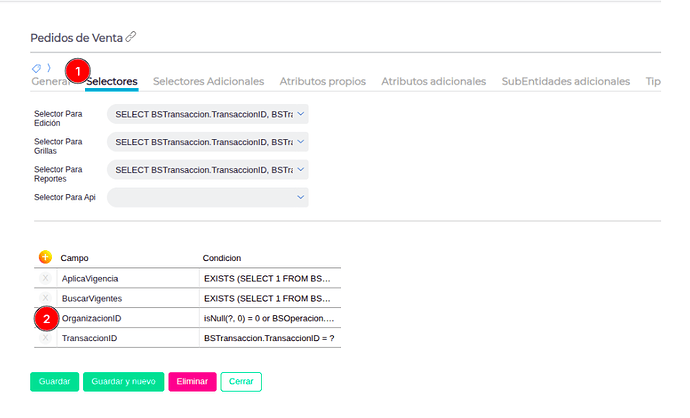Click the Campo column header

click(74, 258)
